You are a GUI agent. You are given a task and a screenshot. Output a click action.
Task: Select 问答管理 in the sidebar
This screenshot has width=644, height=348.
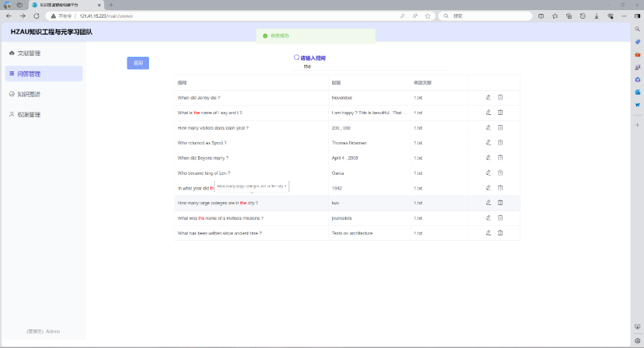click(x=28, y=74)
